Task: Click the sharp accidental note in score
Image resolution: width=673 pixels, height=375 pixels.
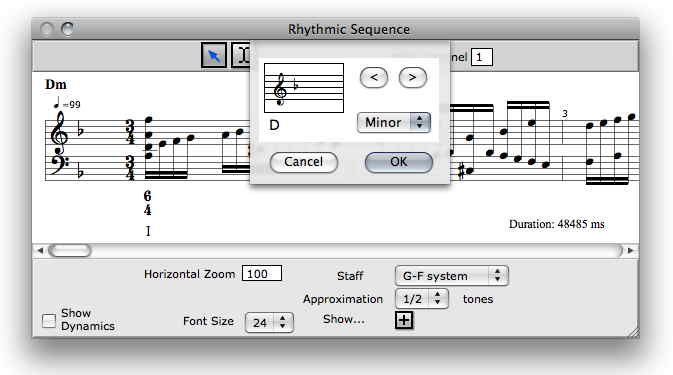Action: click(465, 171)
